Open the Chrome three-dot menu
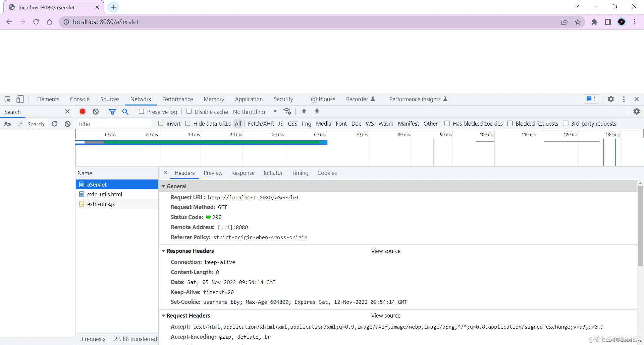This screenshot has height=345, width=644. [635, 22]
